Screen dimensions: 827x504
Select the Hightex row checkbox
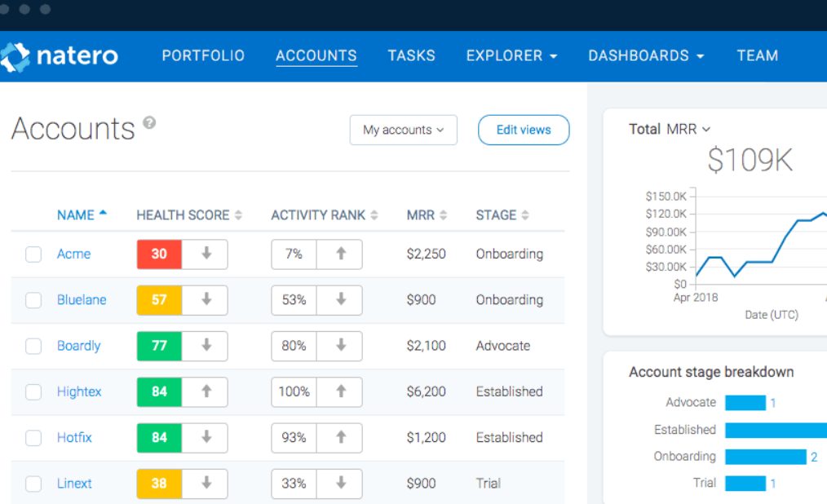click(33, 391)
